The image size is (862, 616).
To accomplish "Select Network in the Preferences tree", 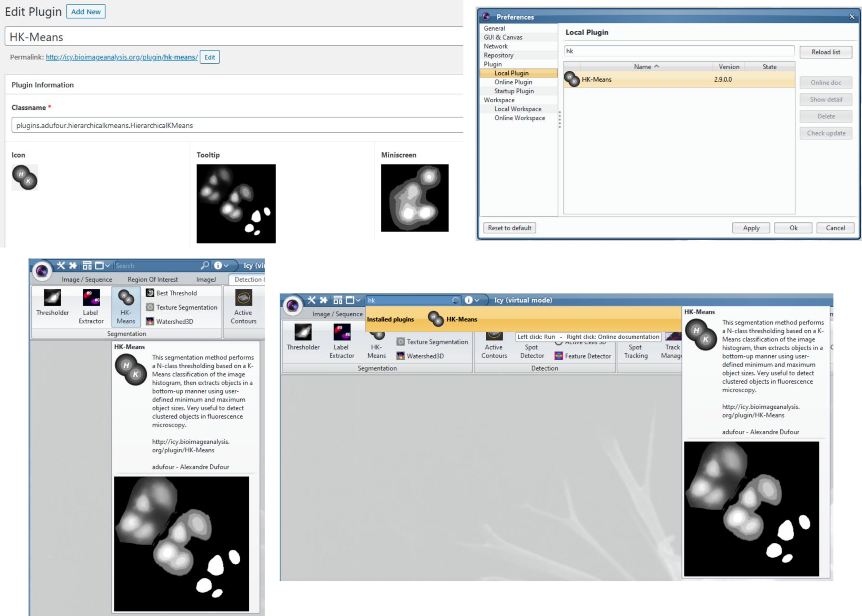I will pos(496,46).
